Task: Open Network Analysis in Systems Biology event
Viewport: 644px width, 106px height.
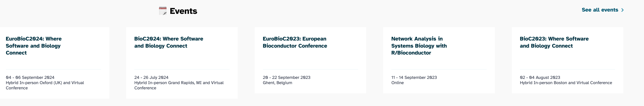Action: coord(419,46)
